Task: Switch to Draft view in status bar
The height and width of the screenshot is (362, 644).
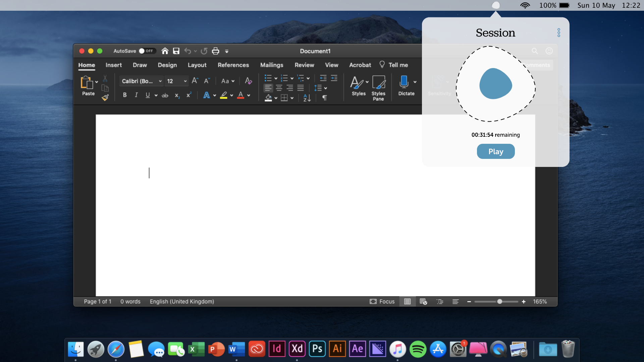Action: [x=455, y=302]
